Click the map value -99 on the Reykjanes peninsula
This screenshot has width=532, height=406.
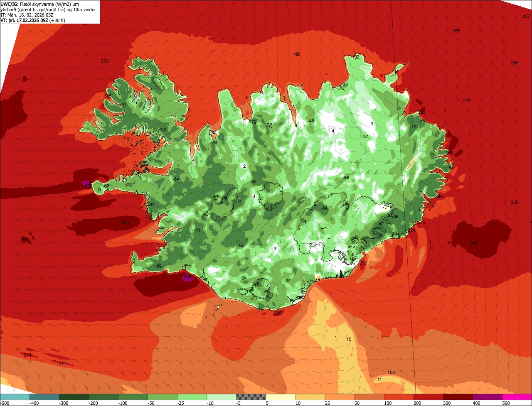pos(158,266)
